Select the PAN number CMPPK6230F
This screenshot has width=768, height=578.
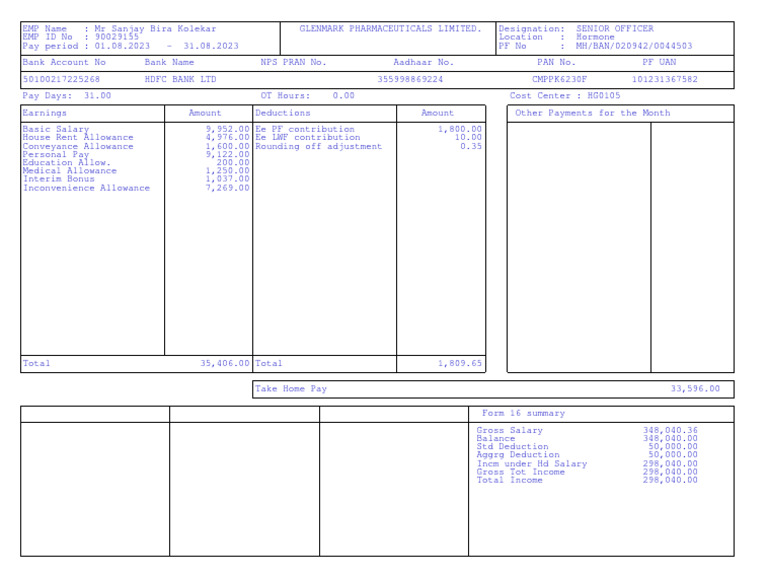click(x=559, y=79)
